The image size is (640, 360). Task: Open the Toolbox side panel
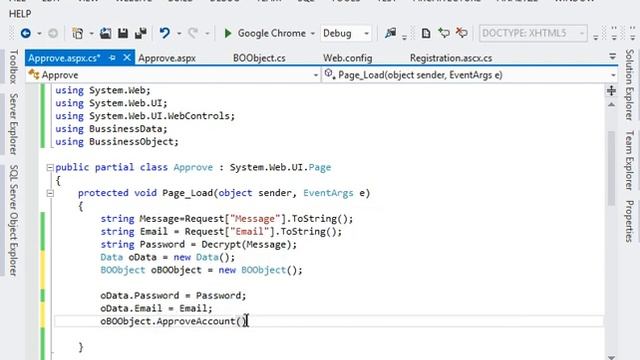click(x=13, y=67)
